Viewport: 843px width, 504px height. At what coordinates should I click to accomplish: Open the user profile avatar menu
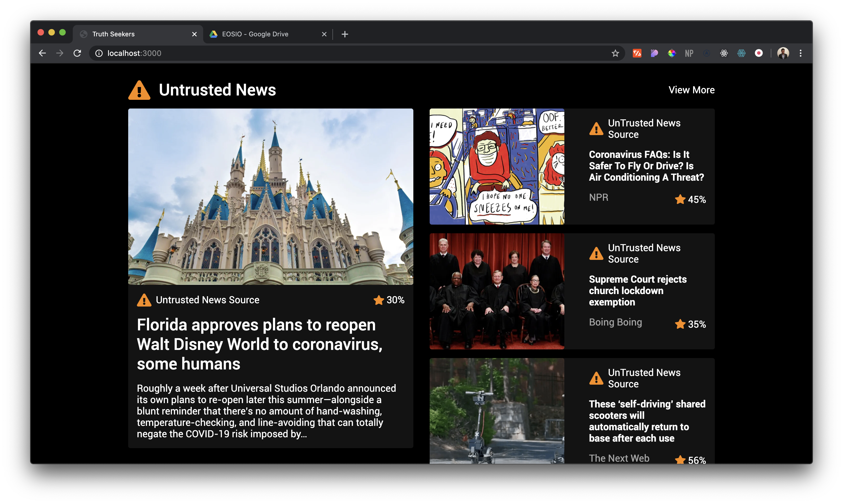pyautogui.click(x=783, y=53)
